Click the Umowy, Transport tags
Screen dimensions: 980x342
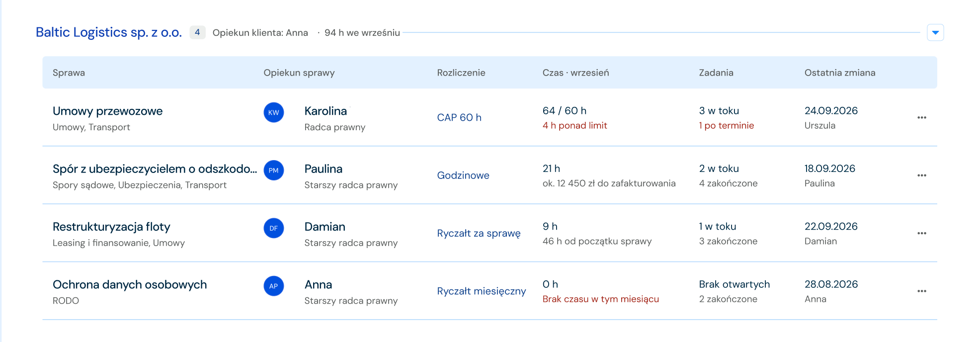(x=91, y=127)
